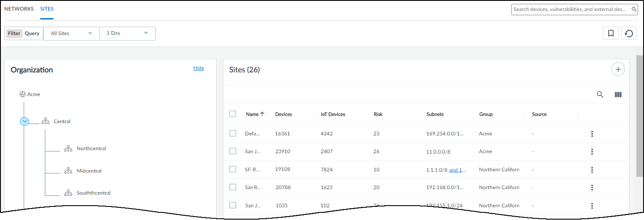Open the column chooser icon
Image resolution: width=644 pixels, height=220 pixels.
(618, 95)
